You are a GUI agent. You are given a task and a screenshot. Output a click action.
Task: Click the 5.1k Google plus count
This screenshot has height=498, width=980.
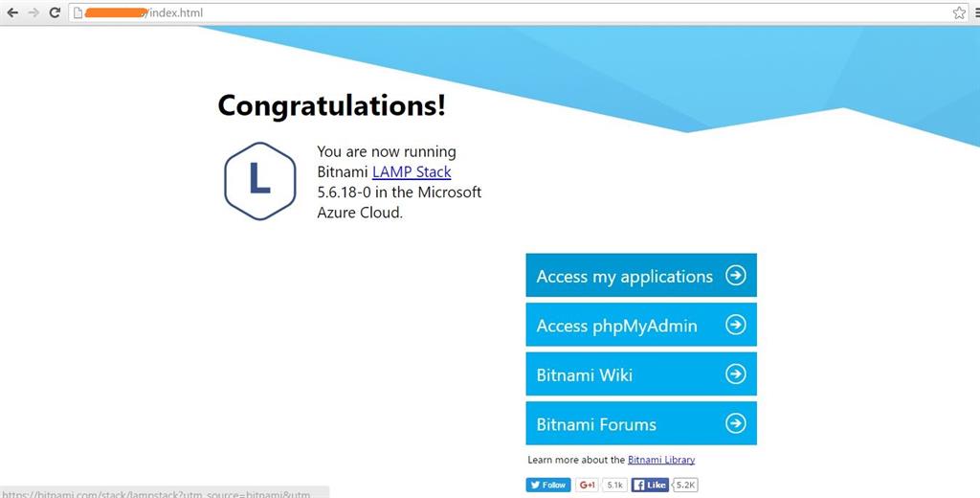click(614, 485)
